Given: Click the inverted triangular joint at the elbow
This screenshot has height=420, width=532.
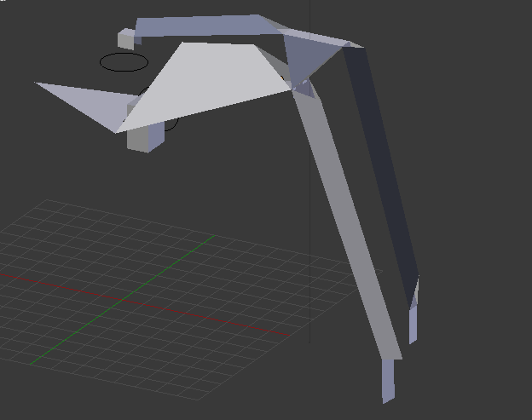Looking at the screenshot, I should pyautogui.click(x=303, y=60).
